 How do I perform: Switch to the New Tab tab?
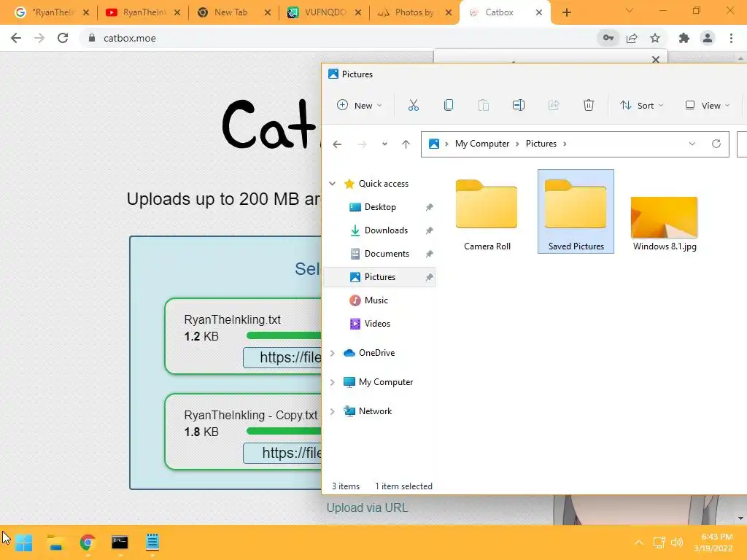pyautogui.click(x=231, y=12)
